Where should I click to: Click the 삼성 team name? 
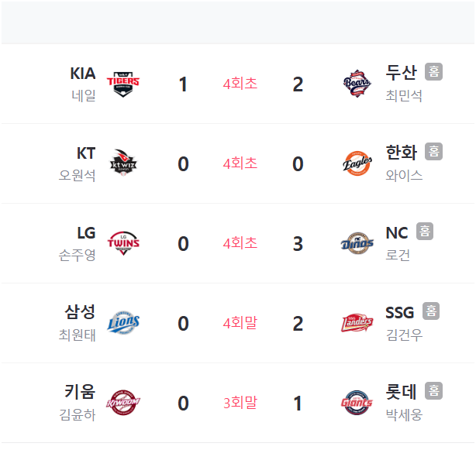coord(80,311)
